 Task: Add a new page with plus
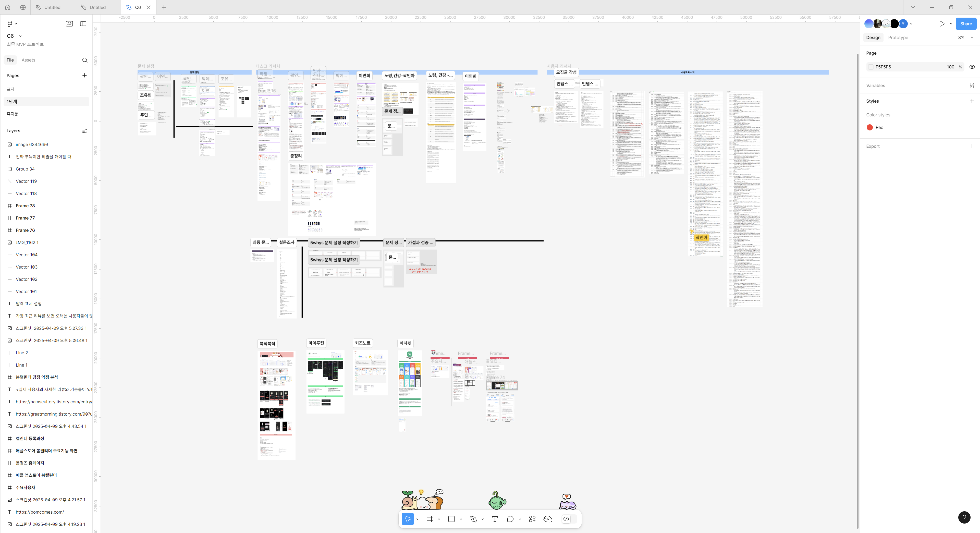pyautogui.click(x=84, y=75)
